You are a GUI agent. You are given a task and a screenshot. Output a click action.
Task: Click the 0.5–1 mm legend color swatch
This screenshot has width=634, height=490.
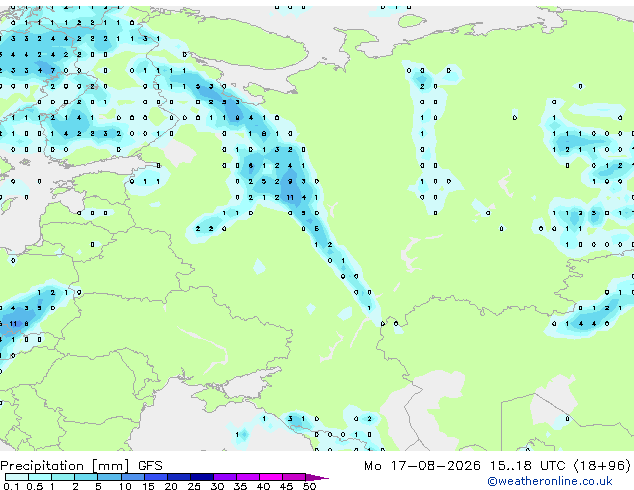[x=40, y=477]
